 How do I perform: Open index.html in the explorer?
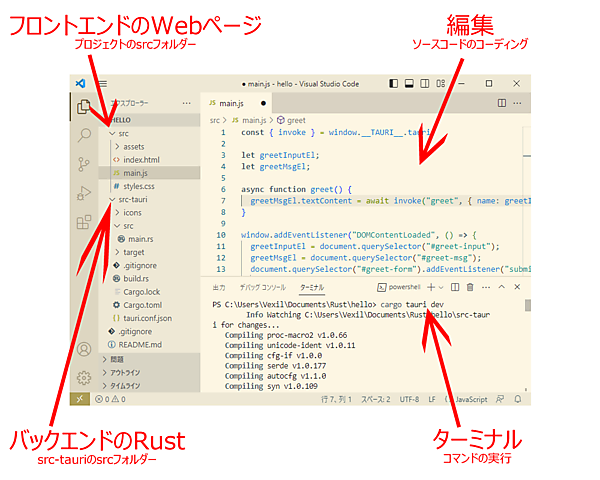coord(149,160)
